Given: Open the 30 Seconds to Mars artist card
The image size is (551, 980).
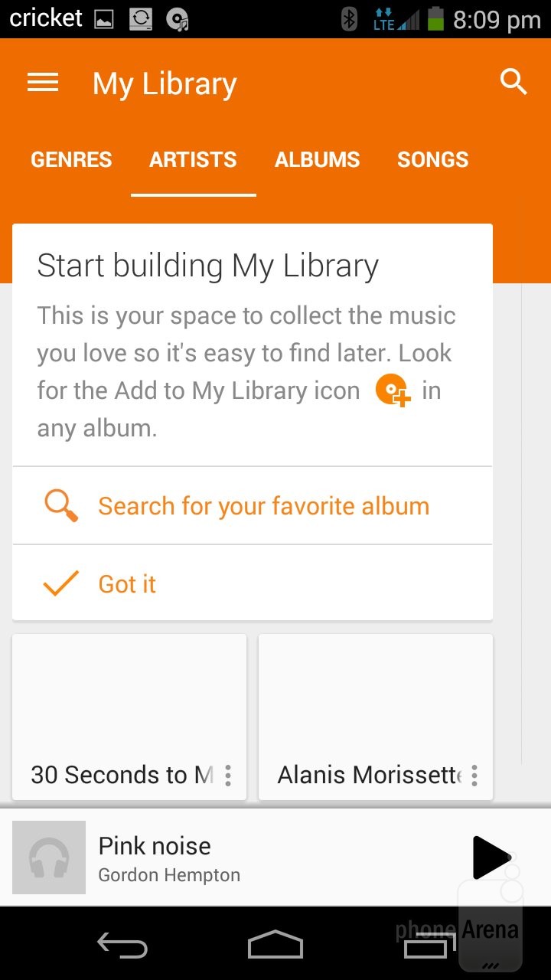Looking at the screenshot, I should coord(129,704).
